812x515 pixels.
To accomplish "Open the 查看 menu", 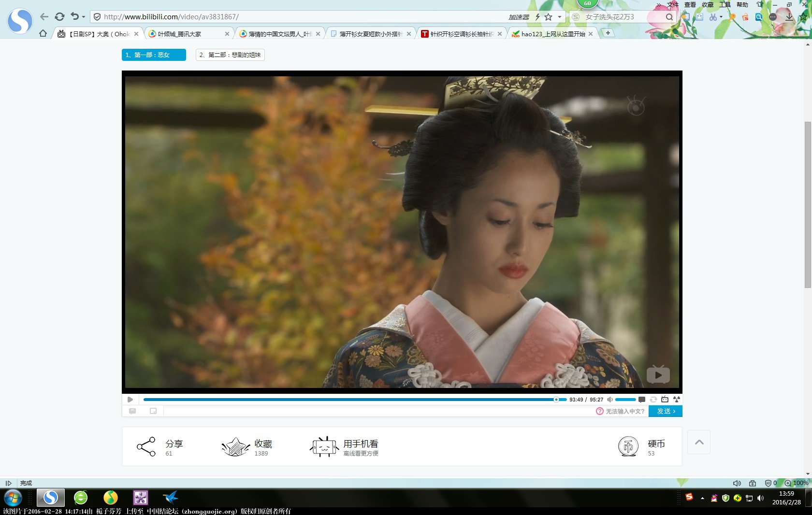I will (x=690, y=4).
